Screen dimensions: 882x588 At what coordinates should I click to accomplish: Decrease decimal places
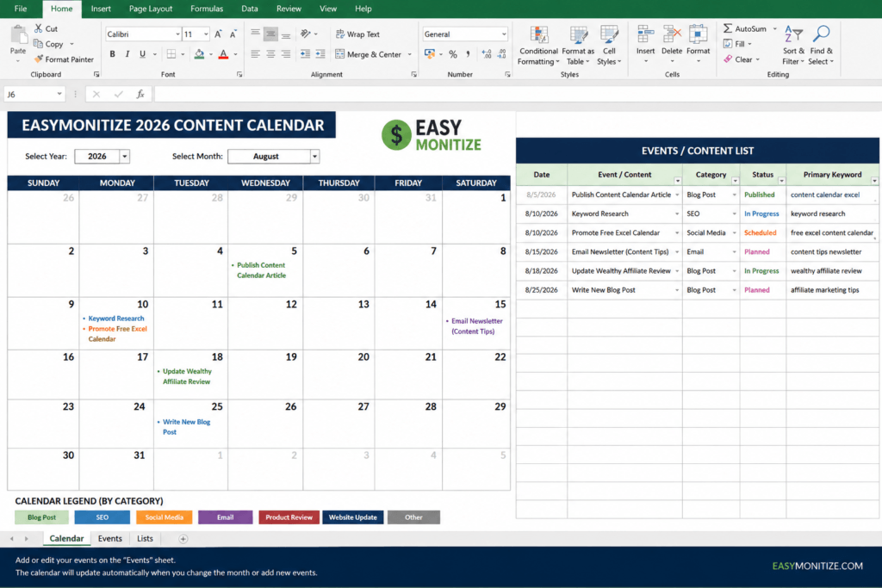[x=502, y=54]
